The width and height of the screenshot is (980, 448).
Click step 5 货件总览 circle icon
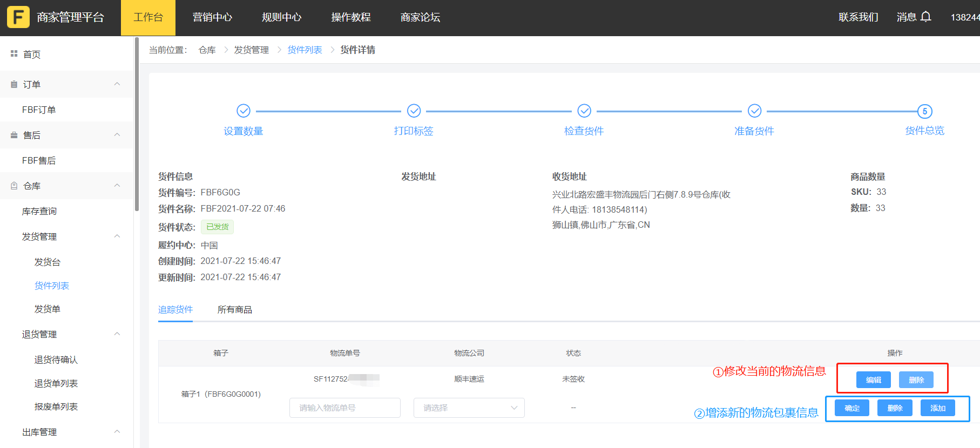[x=924, y=111]
